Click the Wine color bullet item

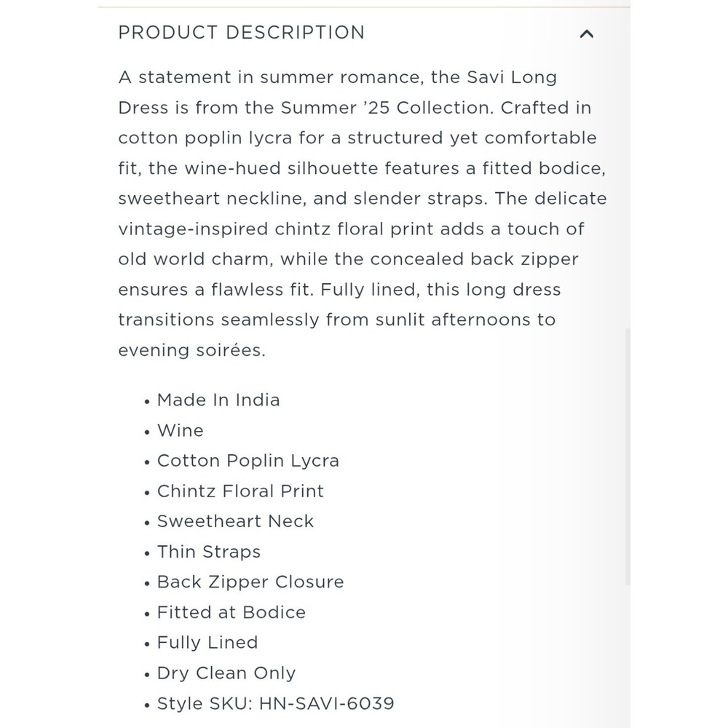[180, 430]
